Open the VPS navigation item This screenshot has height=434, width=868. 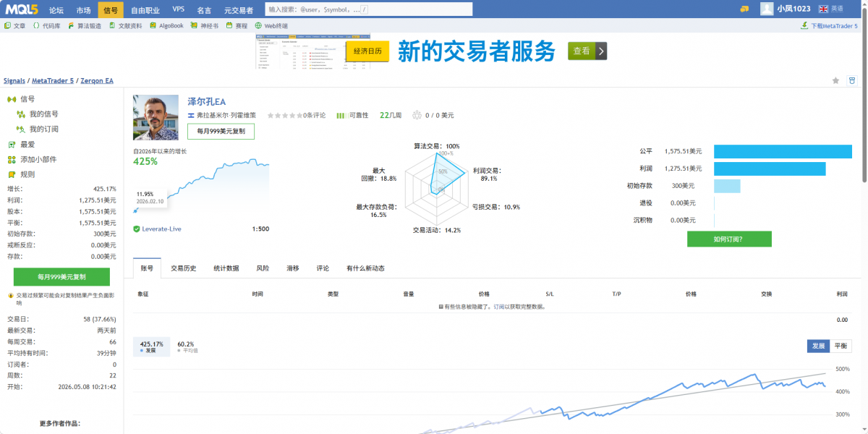[x=179, y=9]
